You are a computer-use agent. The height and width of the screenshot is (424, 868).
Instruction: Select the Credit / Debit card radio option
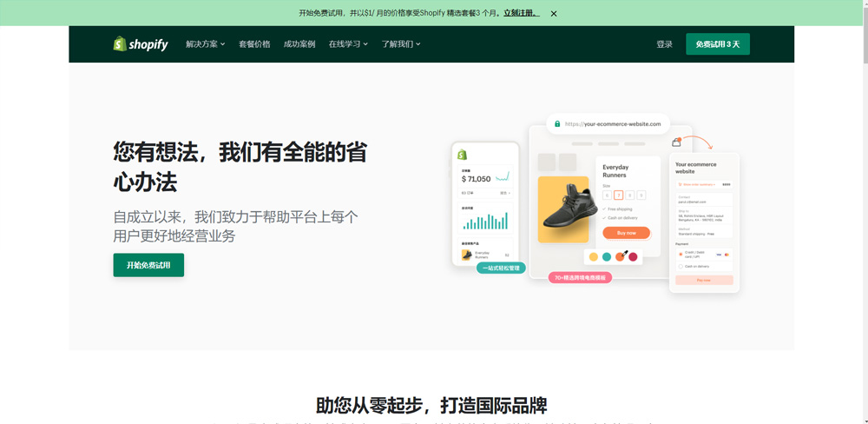click(681, 255)
